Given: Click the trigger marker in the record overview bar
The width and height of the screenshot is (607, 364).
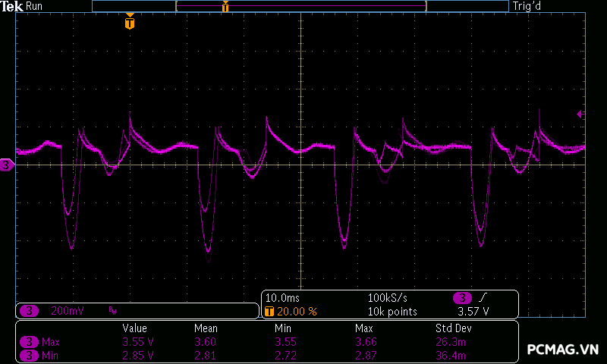Looking at the screenshot, I should (x=225, y=7).
